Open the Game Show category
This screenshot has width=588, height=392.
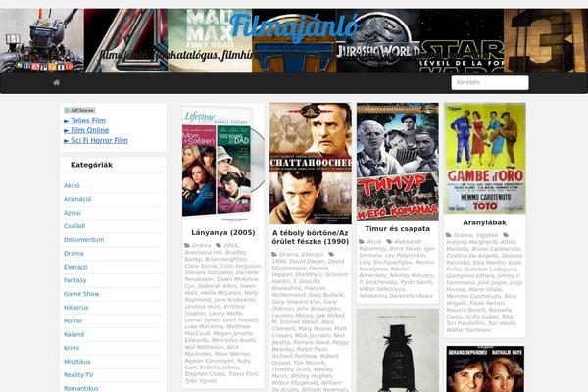(x=81, y=294)
